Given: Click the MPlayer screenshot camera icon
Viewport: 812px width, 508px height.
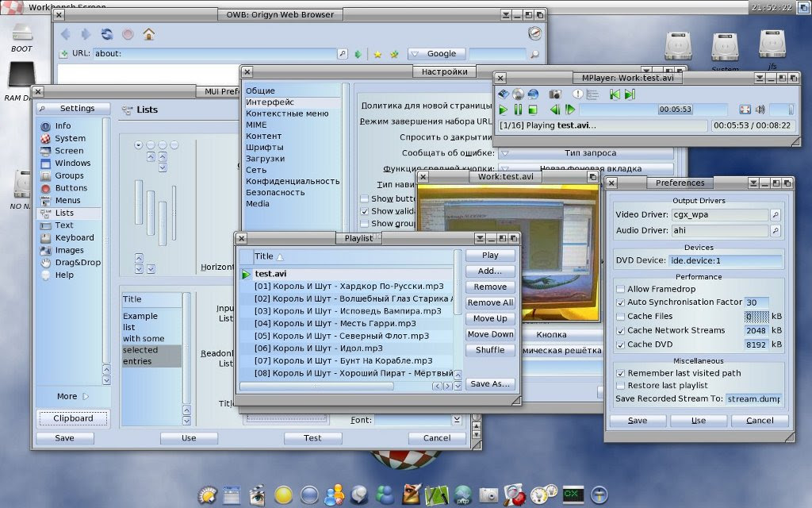Looking at the screenshot, I should pyautogui.click(x=554, y=94).
